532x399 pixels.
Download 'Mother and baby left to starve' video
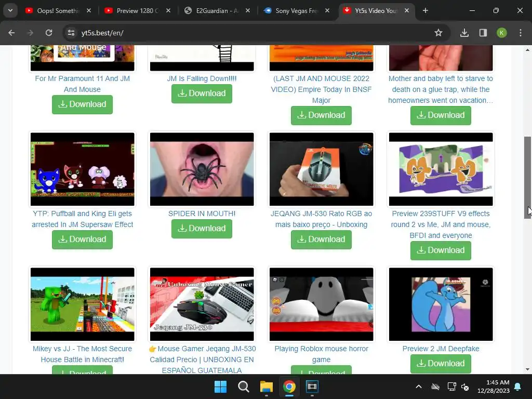pos(441,115)
